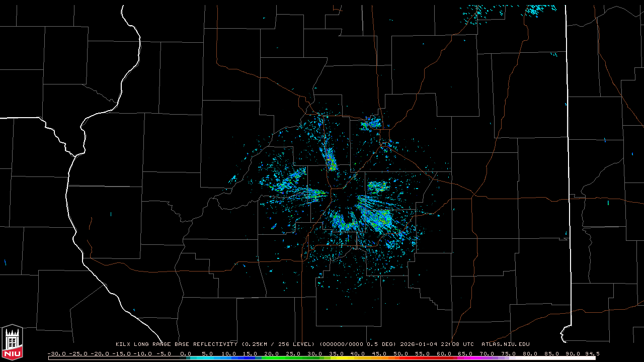Click the '22:08 UTC' timestamp
The image size is (644, 362).
tap(458, 344)
